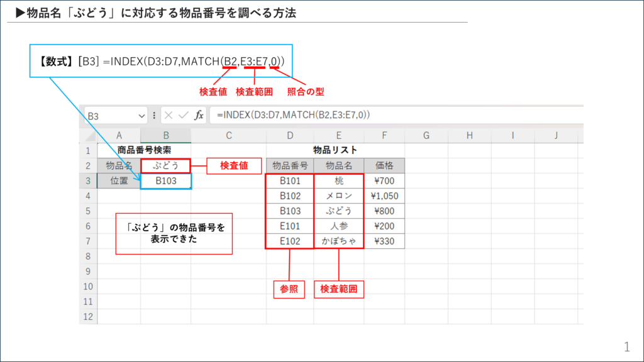Click cell D6 containing E101
Viewport: 644px width, 362px height.
[290, 226]
